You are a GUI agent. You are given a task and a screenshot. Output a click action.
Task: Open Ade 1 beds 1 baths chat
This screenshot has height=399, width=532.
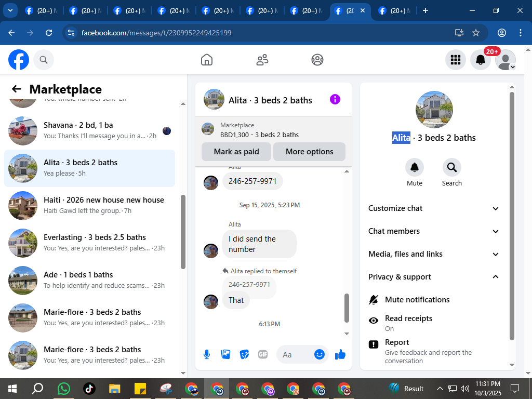point(89,280)
